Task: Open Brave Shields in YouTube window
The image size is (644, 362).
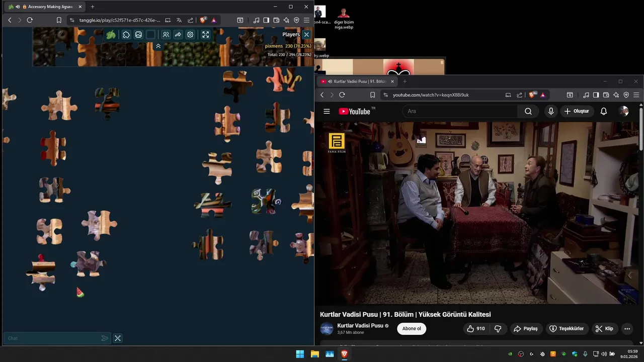Action: coord(532,95)
